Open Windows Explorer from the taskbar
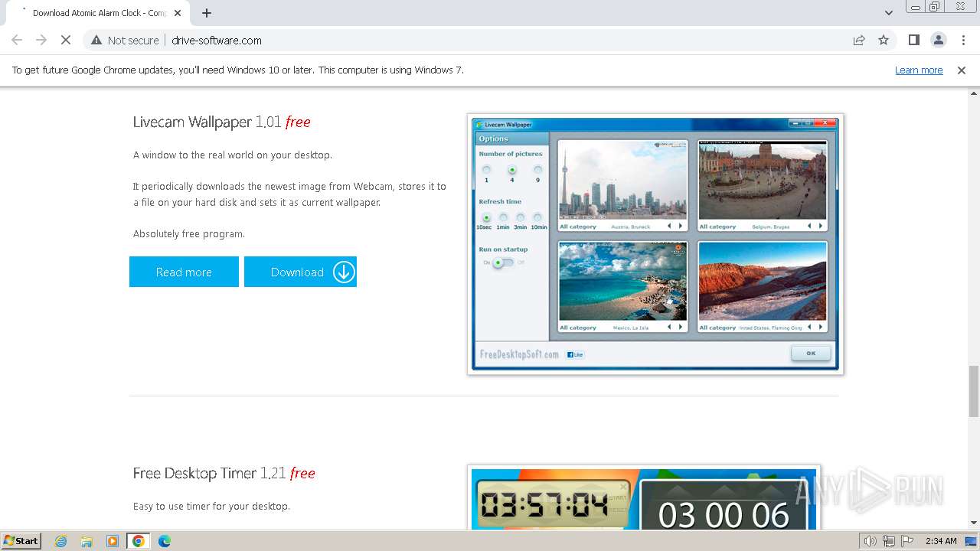This screenshot has width=980, height=551. point(87,541)
